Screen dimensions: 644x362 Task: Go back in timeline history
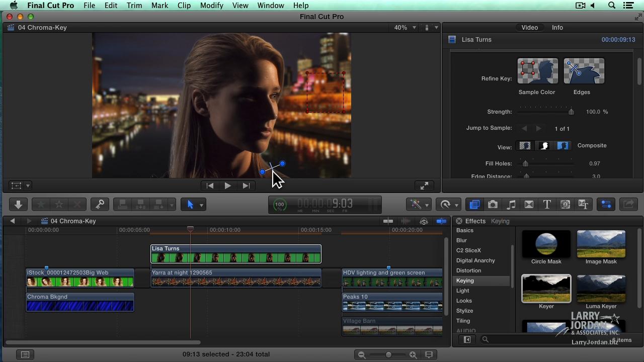point(13,221)
